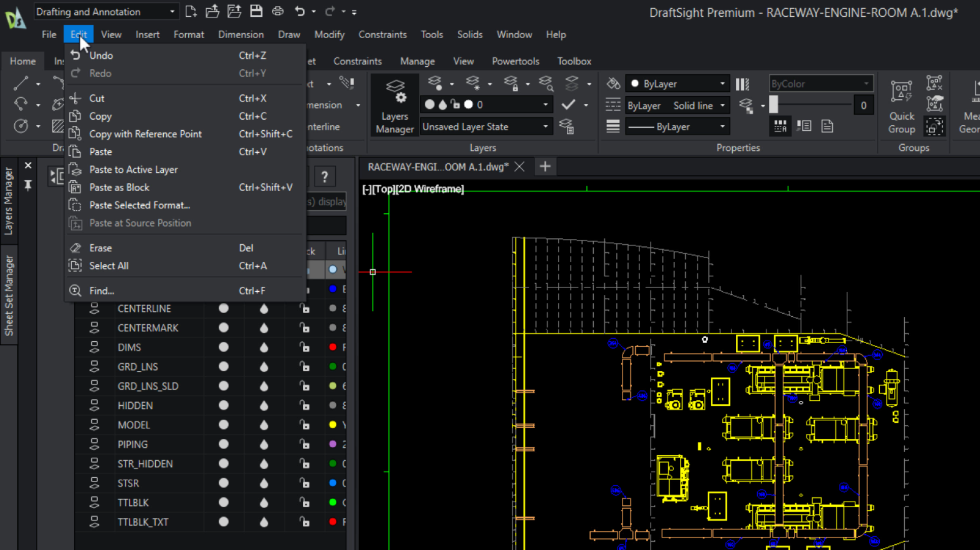Click the help question mark button

pos(325,177)
